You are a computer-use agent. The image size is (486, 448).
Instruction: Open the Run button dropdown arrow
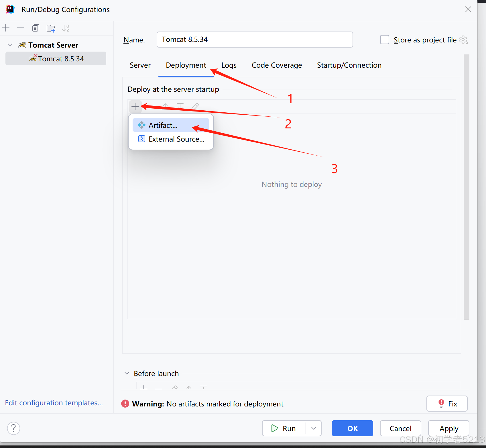[314, 428]
